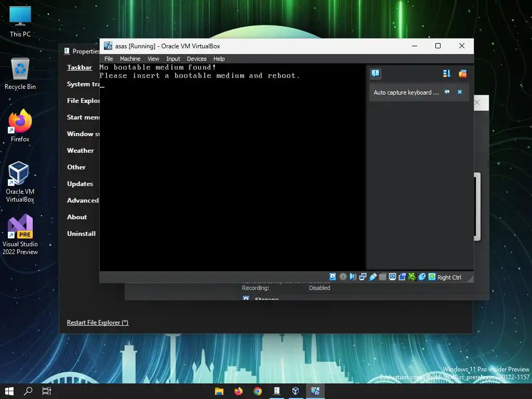Dismiss the Auto capture keyboard notification

point(460,92)
